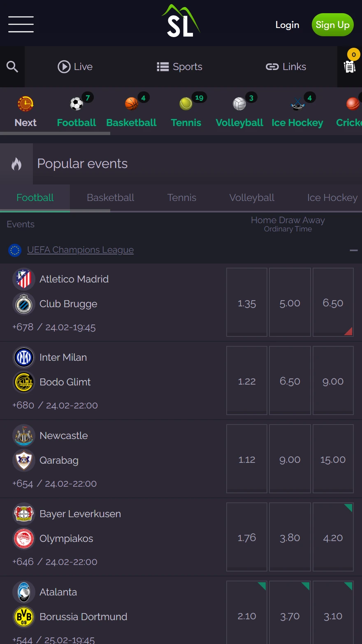Select the Volleyball sport icon
362x644 pixels.
(x=239, y=104)
